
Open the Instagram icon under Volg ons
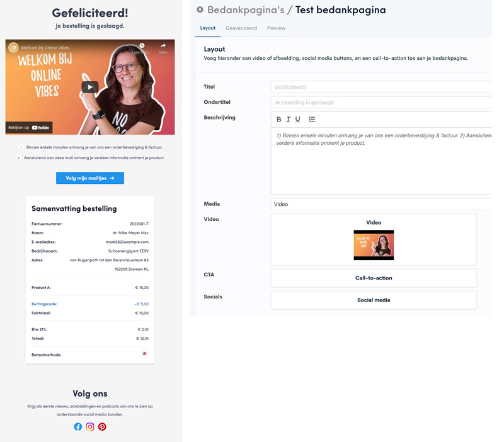90,426
